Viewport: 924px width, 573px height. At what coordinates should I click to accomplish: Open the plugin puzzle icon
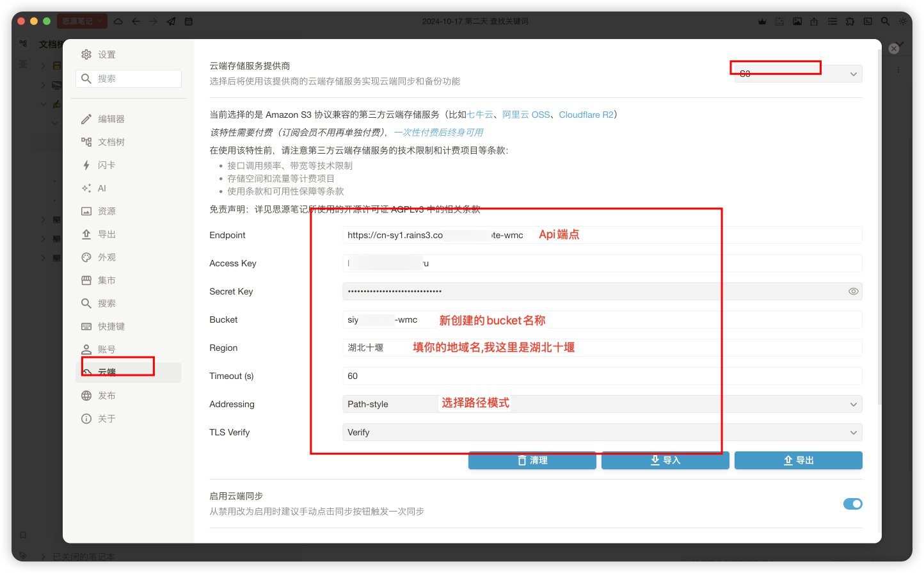pos(850,21)
